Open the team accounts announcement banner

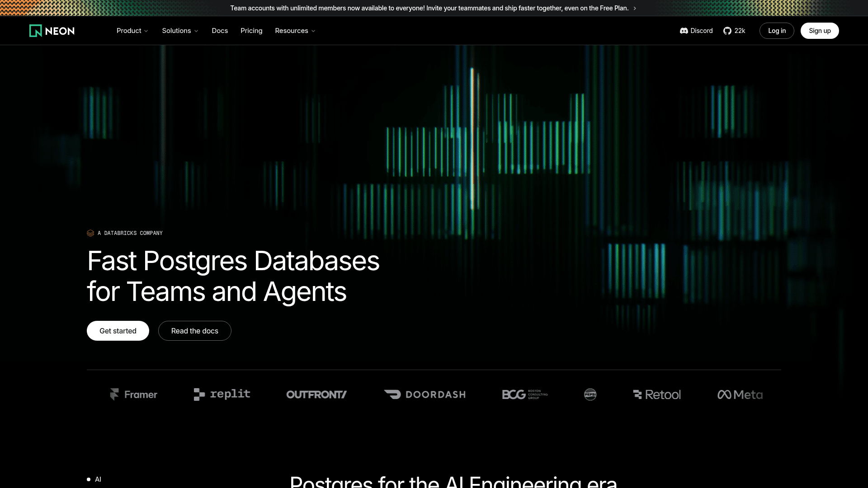pos(433,8)
